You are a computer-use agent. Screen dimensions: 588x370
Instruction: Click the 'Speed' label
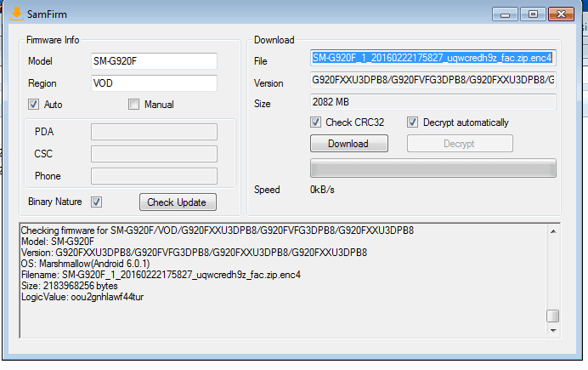pyautogui.click(x=267, y=190)
